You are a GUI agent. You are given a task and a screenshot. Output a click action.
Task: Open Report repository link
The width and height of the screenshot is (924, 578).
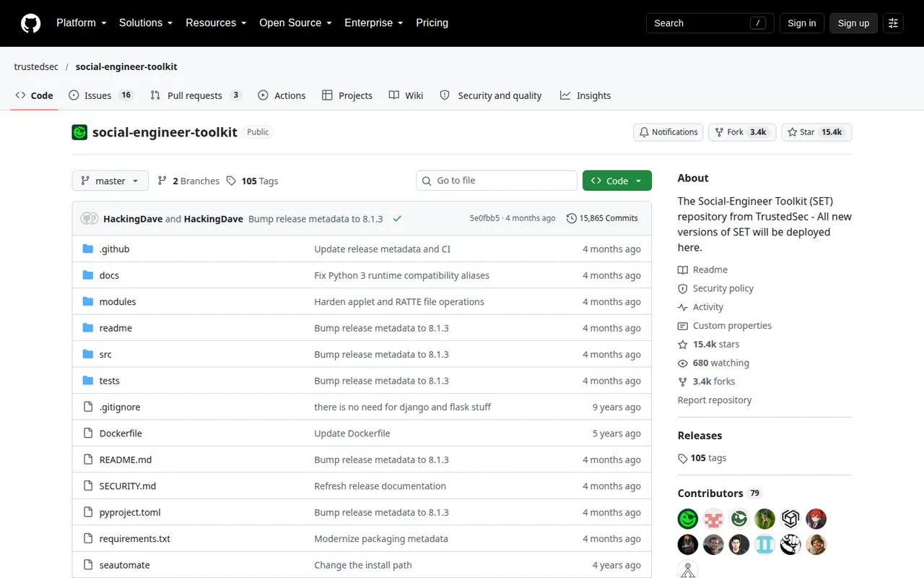pos(715,400)
